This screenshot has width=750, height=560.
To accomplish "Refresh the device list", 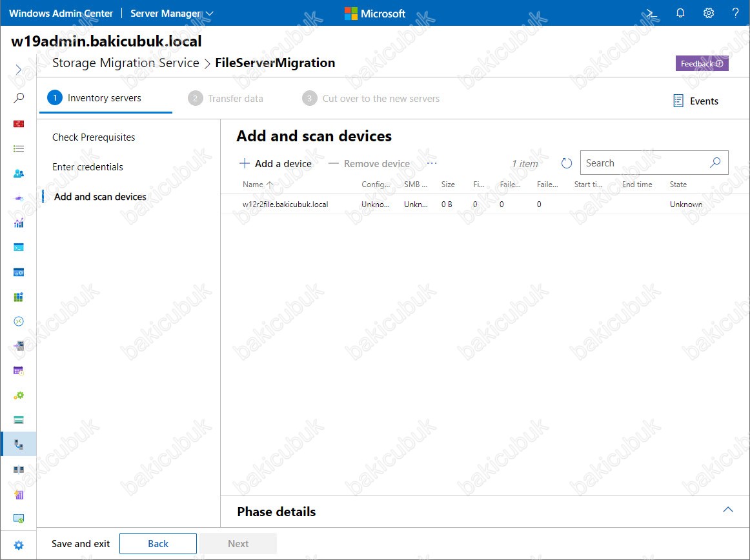I will pos(566,164).
